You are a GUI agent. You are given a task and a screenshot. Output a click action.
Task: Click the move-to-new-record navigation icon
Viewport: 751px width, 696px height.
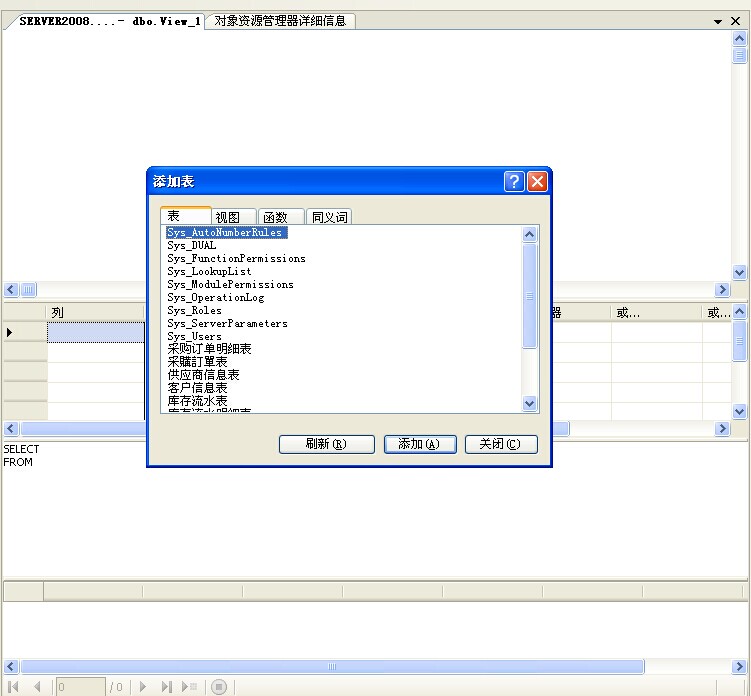coord(189,686)
